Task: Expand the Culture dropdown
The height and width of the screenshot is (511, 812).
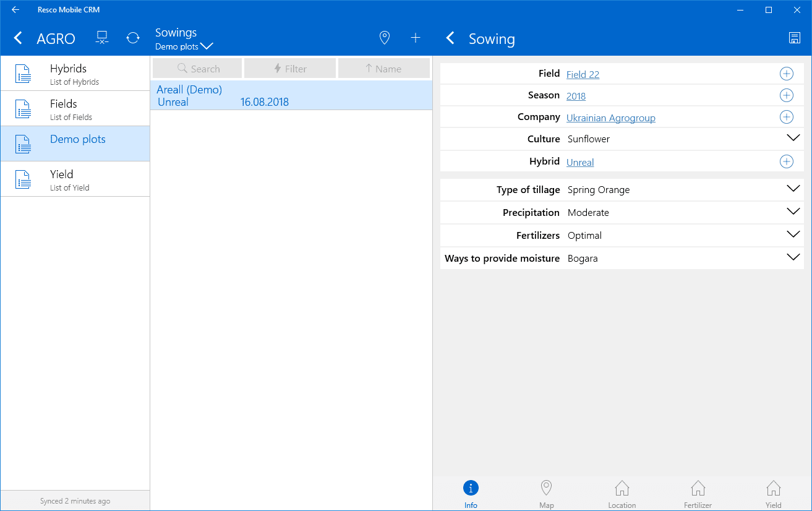Action: click(x=793, y=138)
